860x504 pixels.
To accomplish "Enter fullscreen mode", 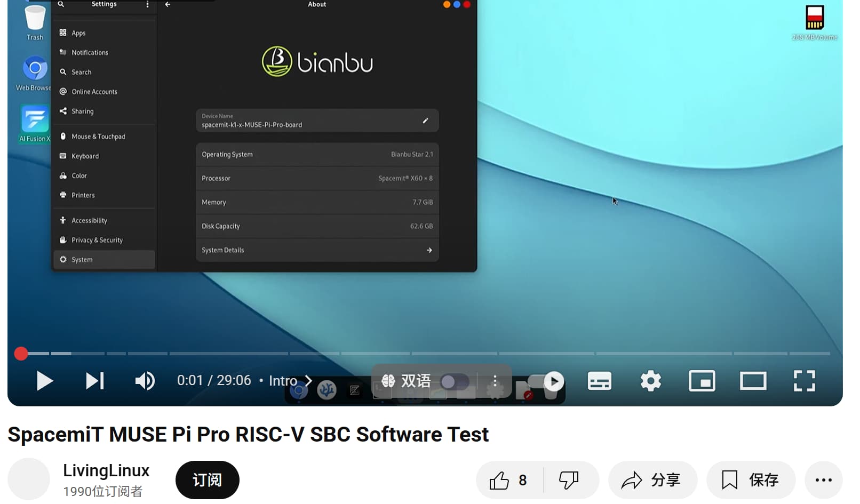I will click(804, 381).
